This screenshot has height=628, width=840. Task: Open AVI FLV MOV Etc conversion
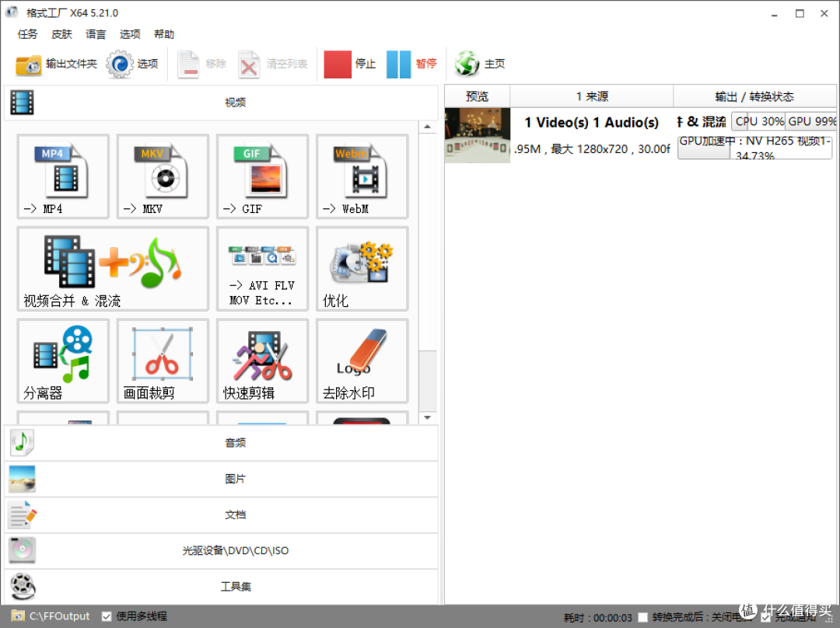tap(262, 268)
